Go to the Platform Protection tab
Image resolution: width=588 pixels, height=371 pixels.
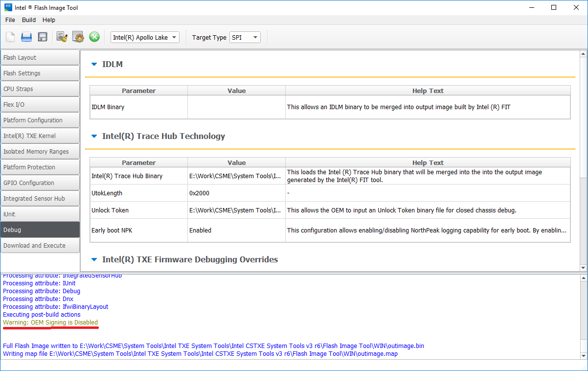click(40, 167)
